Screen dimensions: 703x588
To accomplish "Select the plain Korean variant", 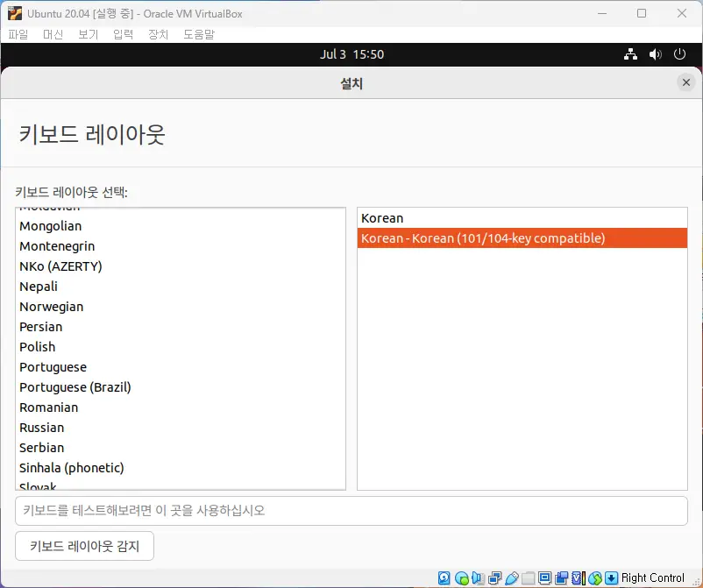I will pyautogui.click(x=522, y=218).
